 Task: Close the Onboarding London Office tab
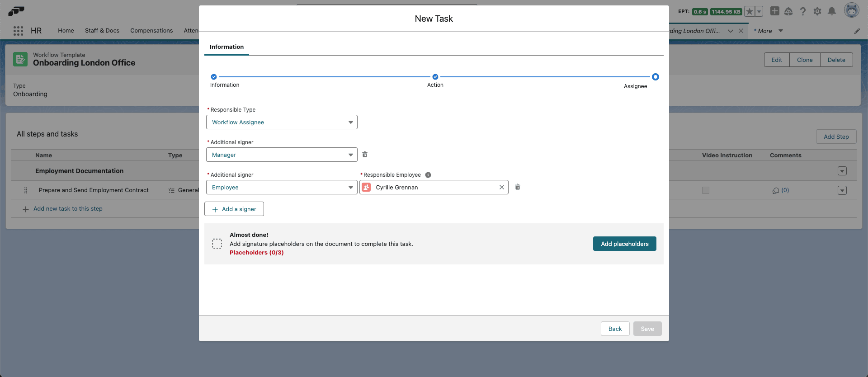(x=741, y=31)
